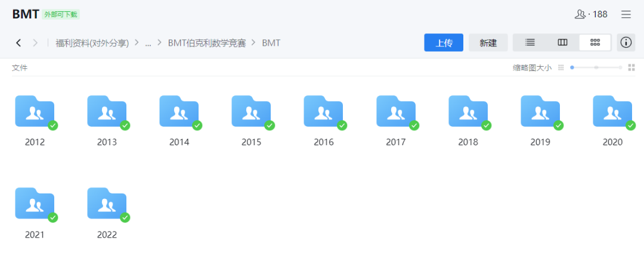Show the info details panel
Screen dimensions: 644x253
pos(626,42)
